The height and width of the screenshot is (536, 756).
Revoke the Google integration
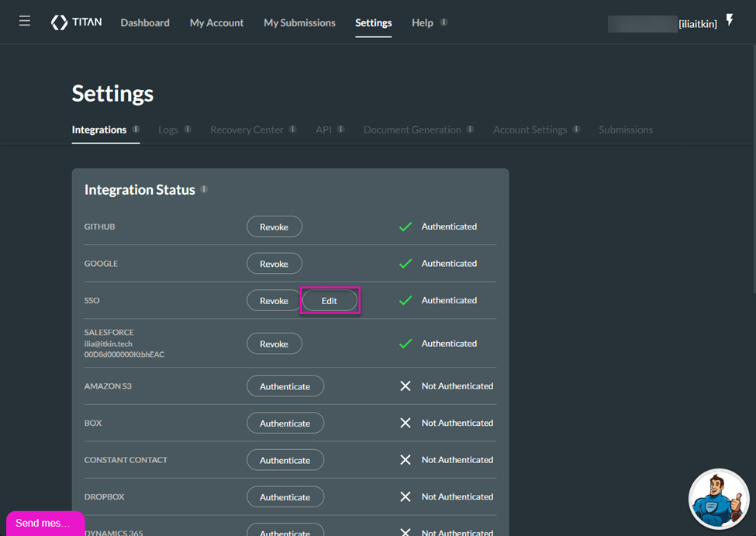(274, 264)
